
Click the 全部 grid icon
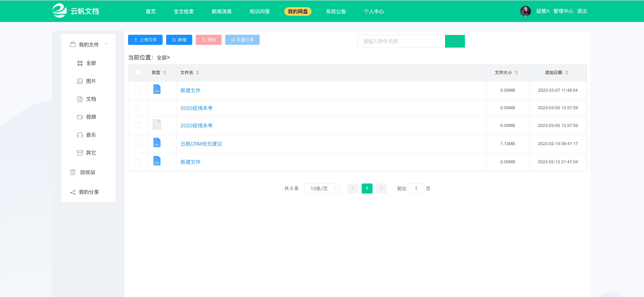click(x=80, y=63)
